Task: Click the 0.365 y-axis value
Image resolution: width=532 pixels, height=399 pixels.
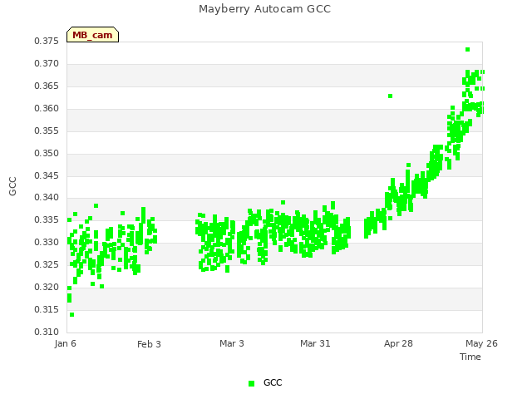Action: click(x=47, y=86)
